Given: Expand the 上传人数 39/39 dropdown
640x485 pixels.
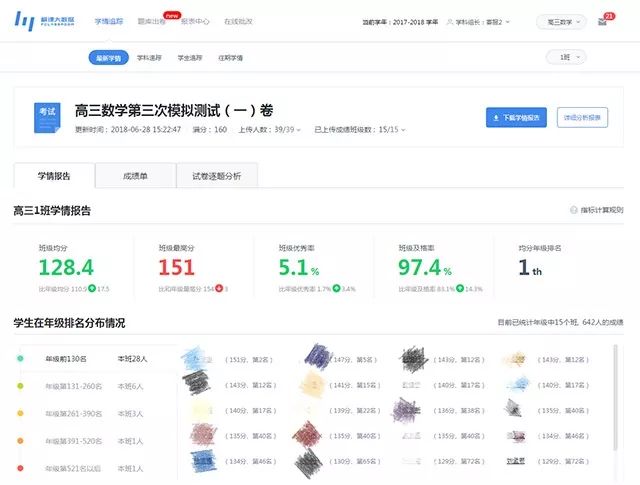Looking at the screenshot, I should (x=269, y=129).
